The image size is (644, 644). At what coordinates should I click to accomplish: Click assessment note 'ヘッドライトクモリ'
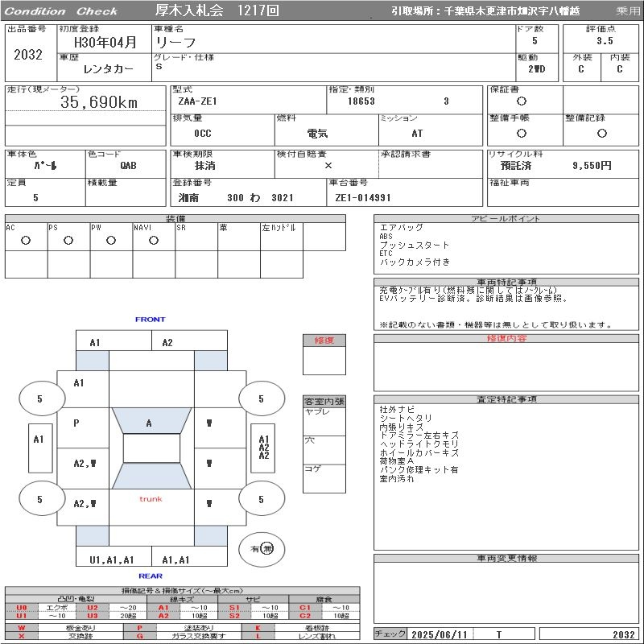pyautogui.click(x=419, y=444)
